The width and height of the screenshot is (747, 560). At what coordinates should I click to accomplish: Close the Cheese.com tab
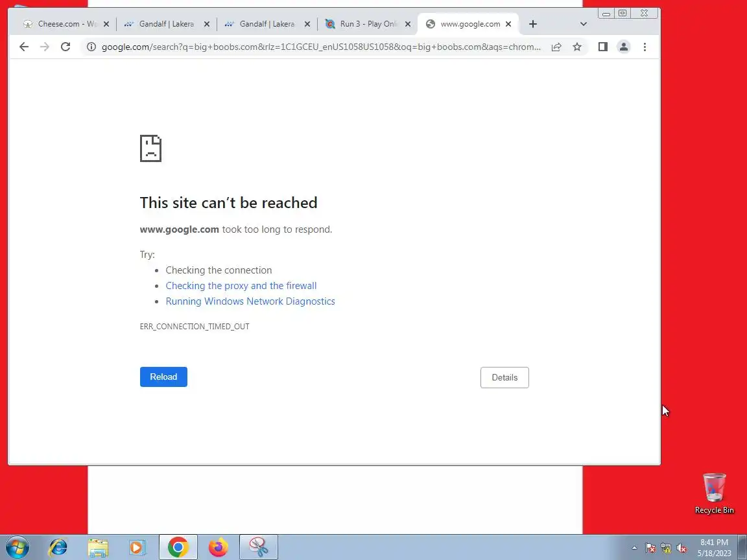point(106,24)
